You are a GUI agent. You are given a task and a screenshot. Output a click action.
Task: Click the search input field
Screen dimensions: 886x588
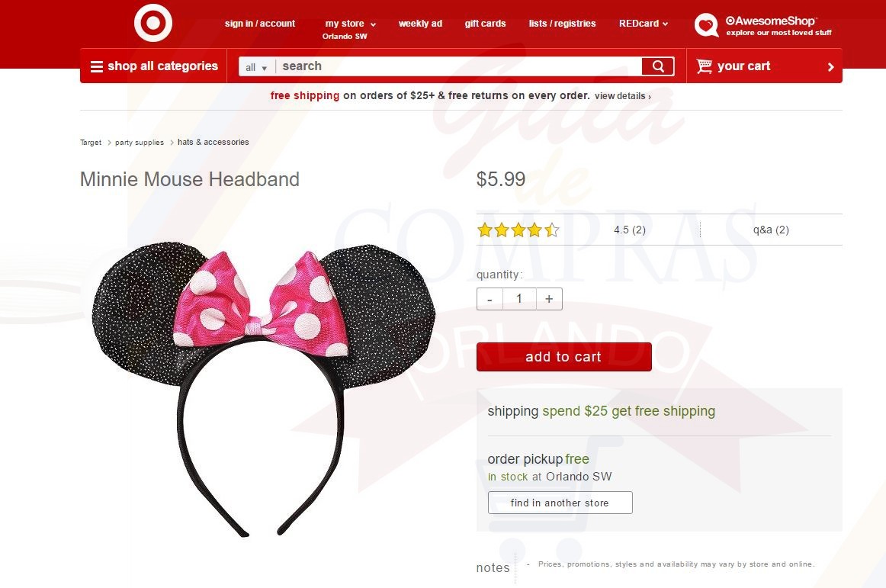(458, 66)
